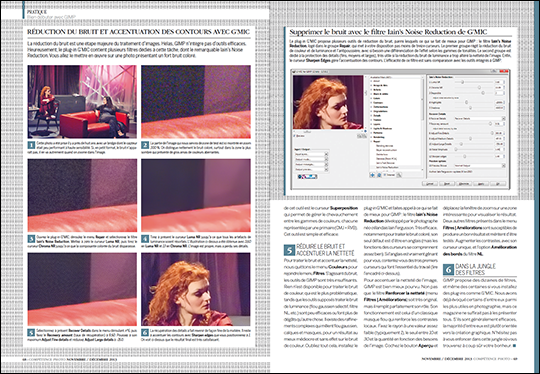Open the Preview abstract dropdown
This screenshot has width=540, height=374.
click(x=480, y=166)
